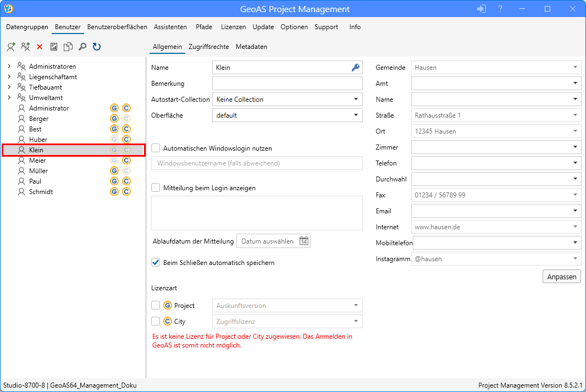Click the Anpassen button
The image size is (586, 392).
(x=561, y=277)
